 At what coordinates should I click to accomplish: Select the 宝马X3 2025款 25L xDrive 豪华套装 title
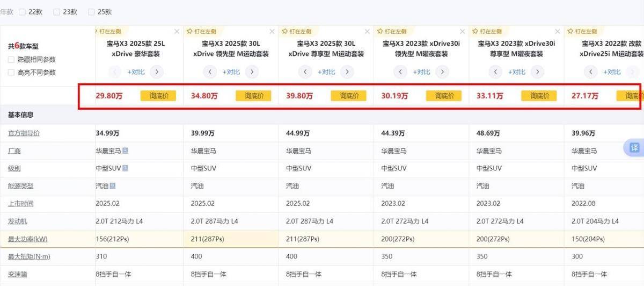point(136,48)
